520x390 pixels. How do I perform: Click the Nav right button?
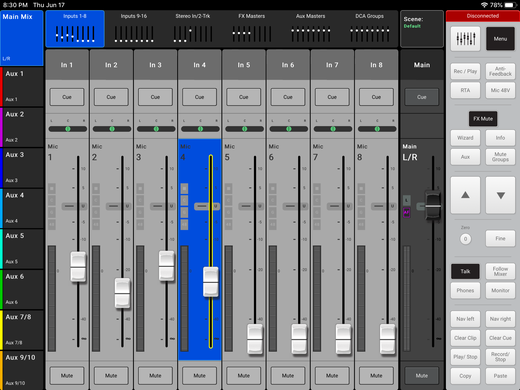click(500, 319)
